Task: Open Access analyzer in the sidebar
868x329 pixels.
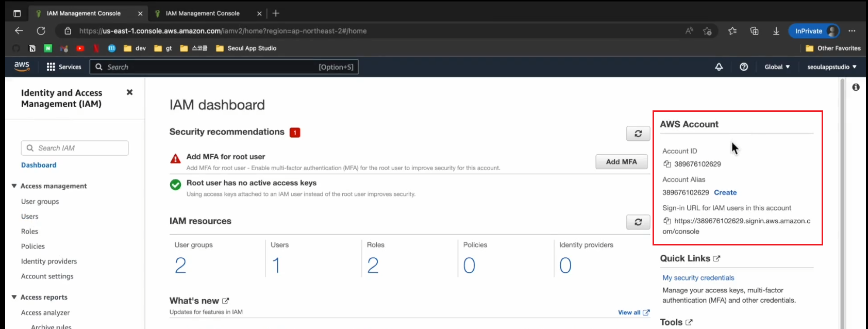Action: pos(45,312)
